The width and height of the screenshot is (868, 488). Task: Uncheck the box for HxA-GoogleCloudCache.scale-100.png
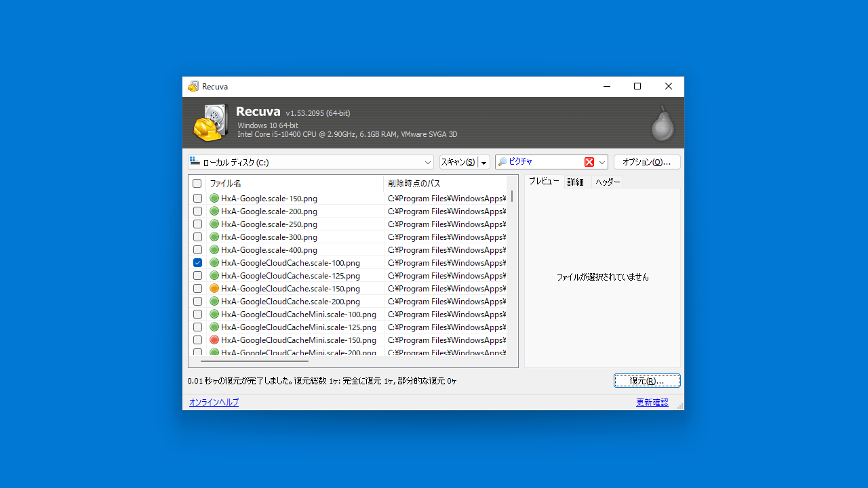197,263
